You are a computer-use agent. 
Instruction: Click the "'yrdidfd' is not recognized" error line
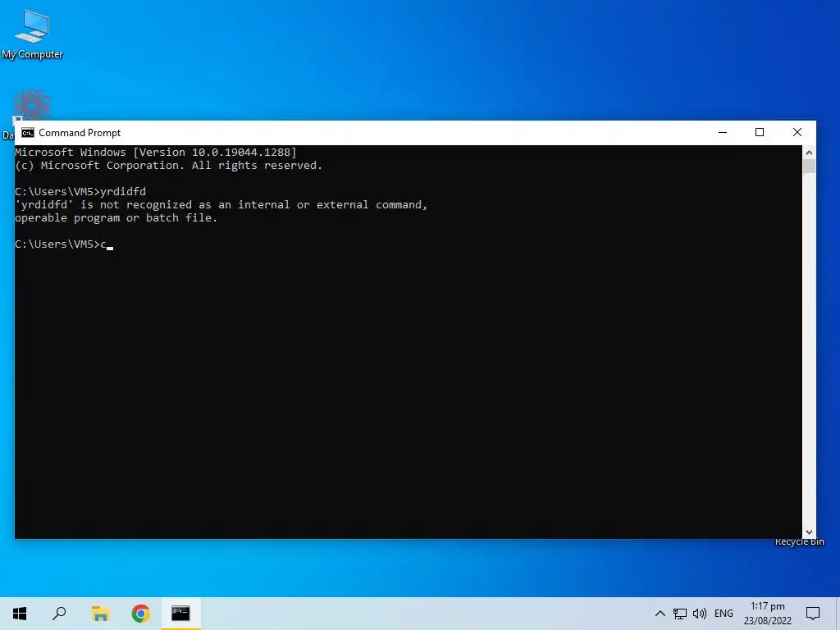(221, 204)
